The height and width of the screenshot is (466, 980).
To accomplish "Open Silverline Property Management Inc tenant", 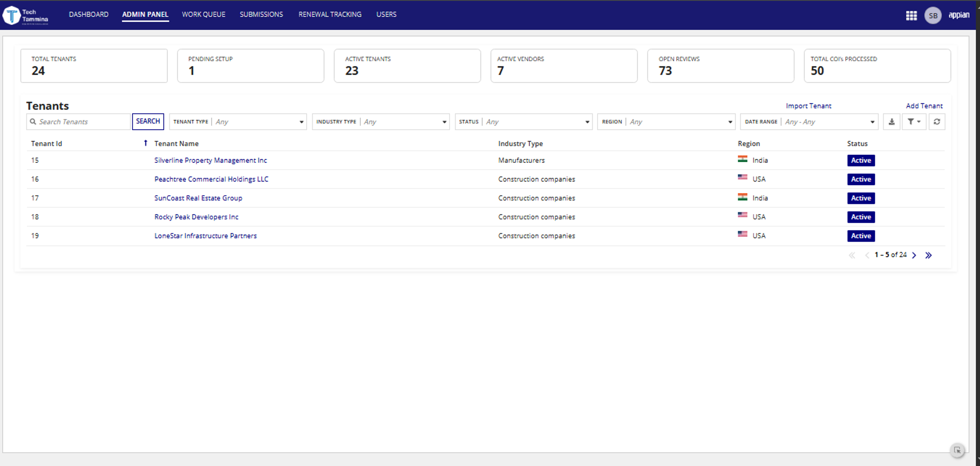I will (x=210, y=160).
